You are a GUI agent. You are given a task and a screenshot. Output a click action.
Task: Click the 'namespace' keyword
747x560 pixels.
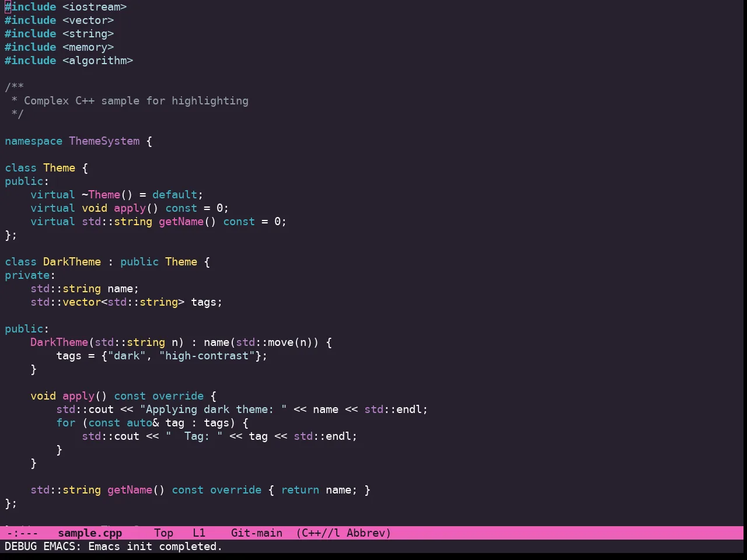point(33,141)
